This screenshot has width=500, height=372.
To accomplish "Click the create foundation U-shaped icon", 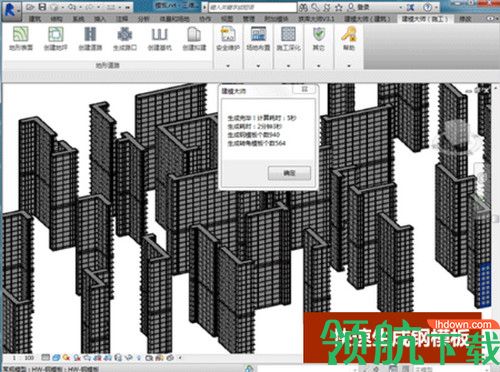I will pyautogui.click(x=159, y=34).
